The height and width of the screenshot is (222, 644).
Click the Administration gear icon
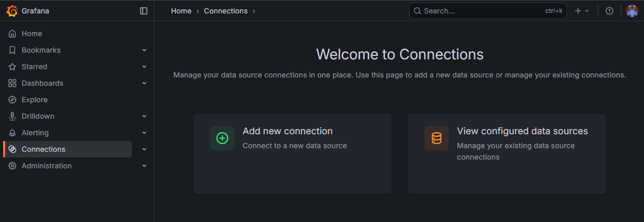coord(12,166)
